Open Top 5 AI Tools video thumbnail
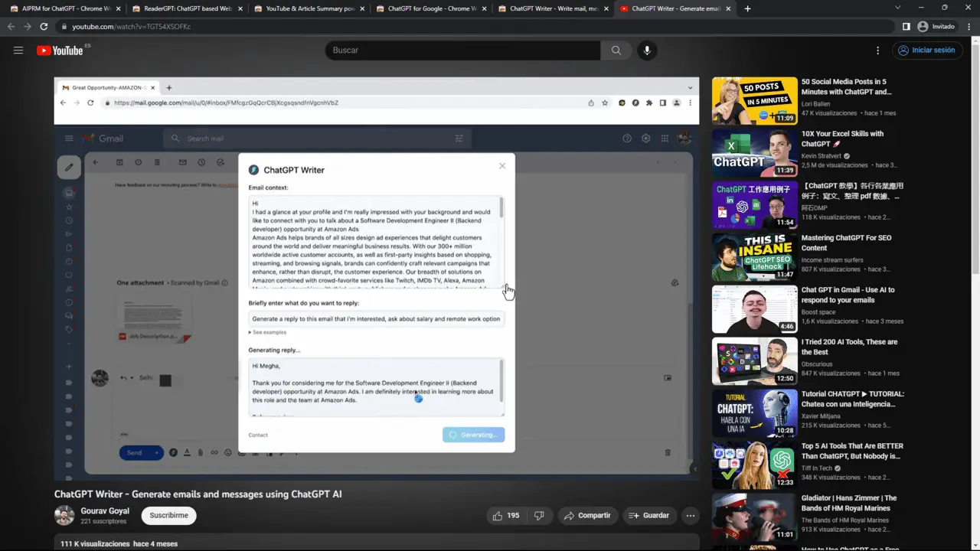 tap(754, 465)
